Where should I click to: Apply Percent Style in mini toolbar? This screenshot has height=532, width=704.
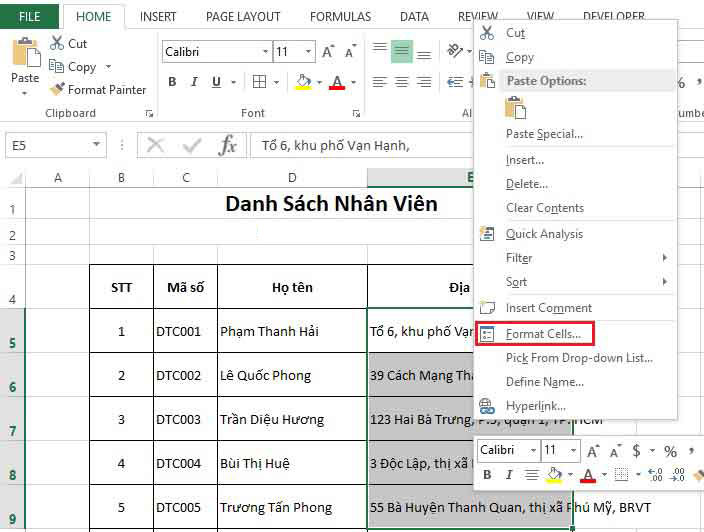point(670,451)
